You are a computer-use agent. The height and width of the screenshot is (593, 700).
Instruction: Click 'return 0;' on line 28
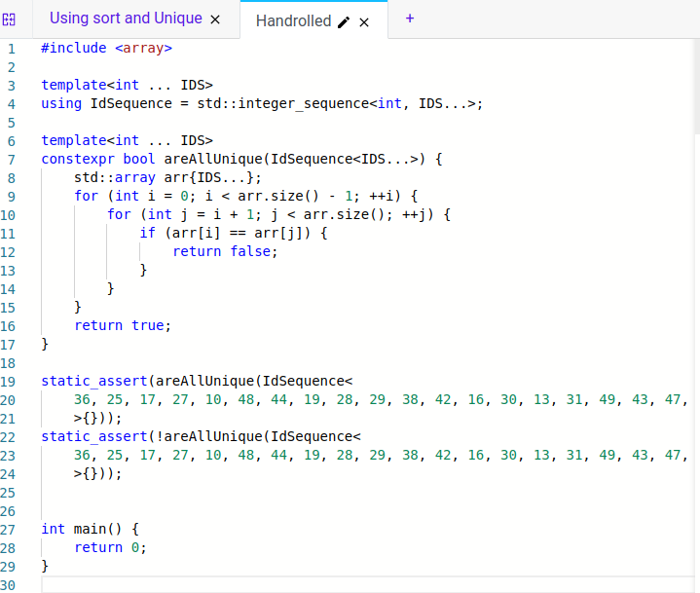point(111,547)
